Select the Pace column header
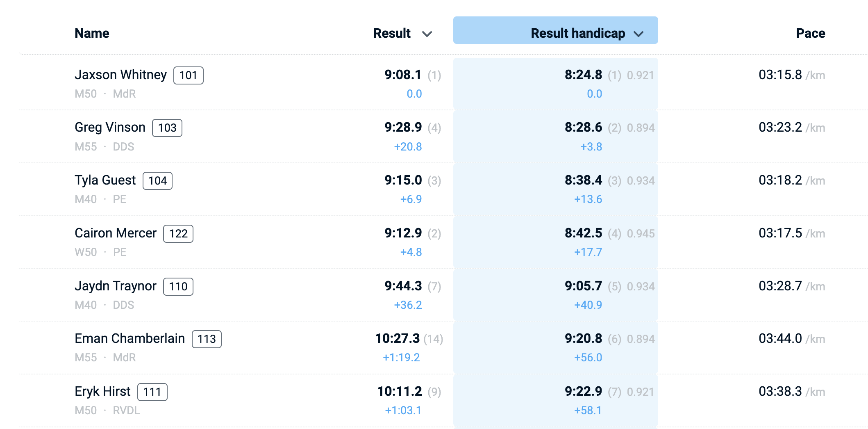 click(810, 33)
